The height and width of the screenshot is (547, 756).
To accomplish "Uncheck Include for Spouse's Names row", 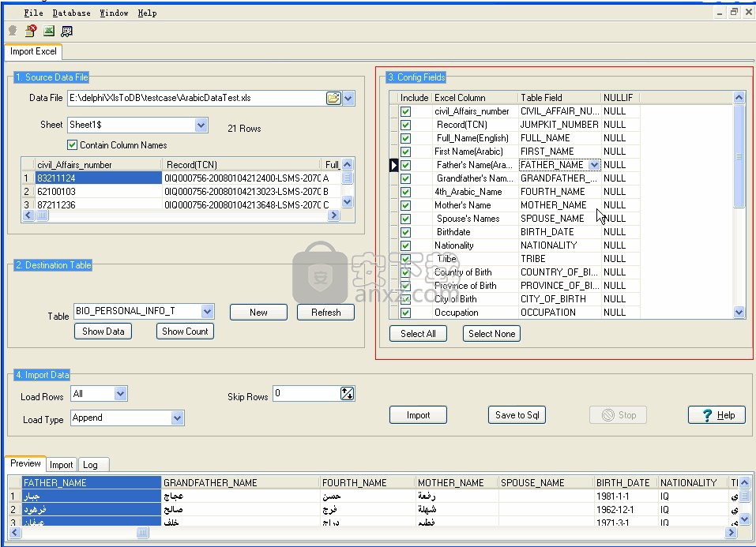I will [405, 219].
